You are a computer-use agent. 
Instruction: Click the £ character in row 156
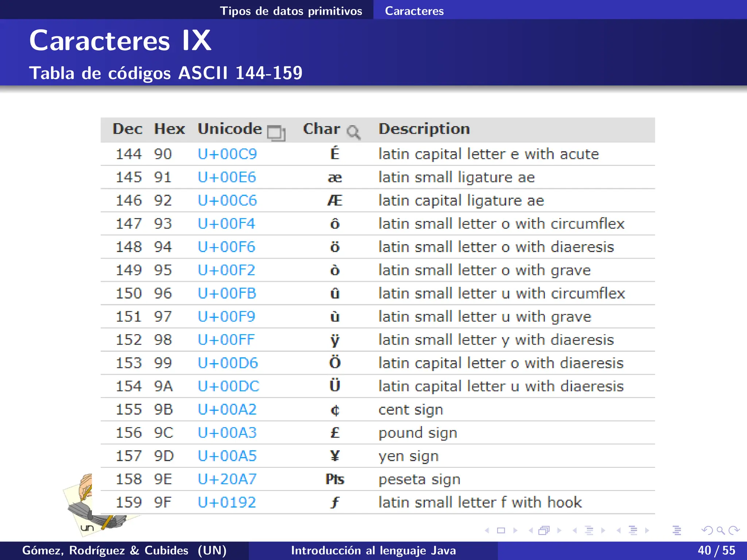(x=335, y=433)
